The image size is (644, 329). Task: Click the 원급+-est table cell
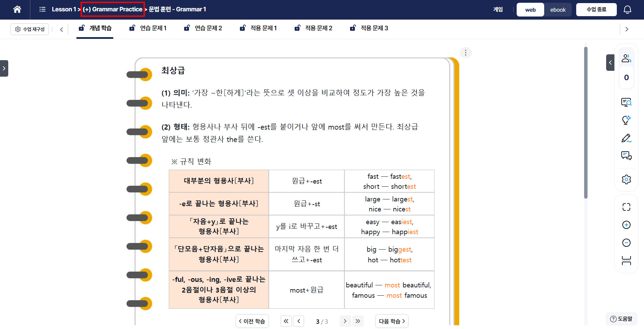point(307,181)
